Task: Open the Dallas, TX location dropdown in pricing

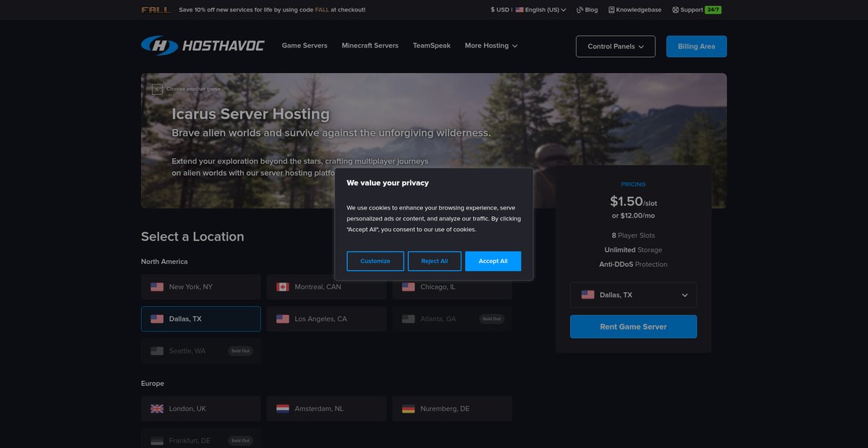Action: 634,295
